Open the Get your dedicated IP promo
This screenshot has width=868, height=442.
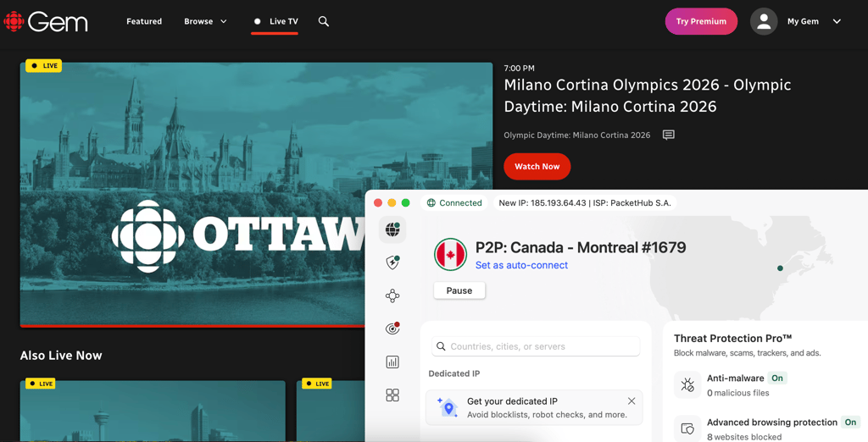click(534, 407)
